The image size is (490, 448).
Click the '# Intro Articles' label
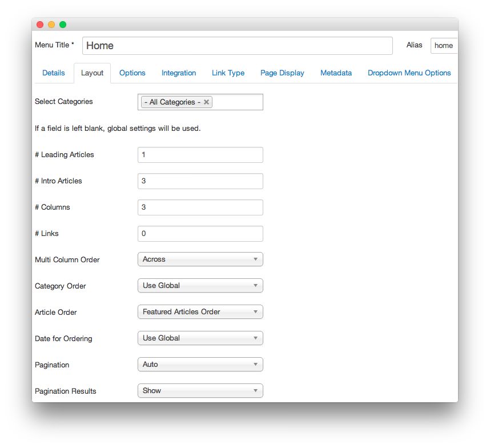[x=58, y=181]
